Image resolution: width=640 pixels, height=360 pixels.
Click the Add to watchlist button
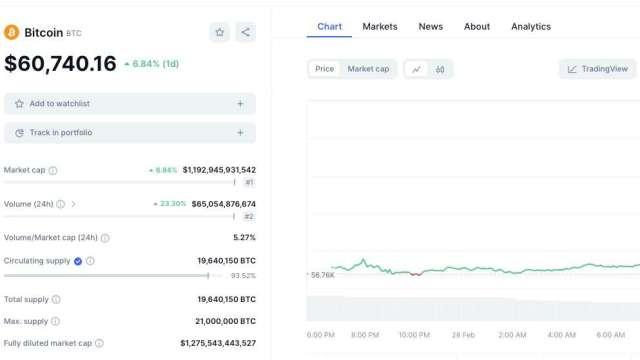130,104
